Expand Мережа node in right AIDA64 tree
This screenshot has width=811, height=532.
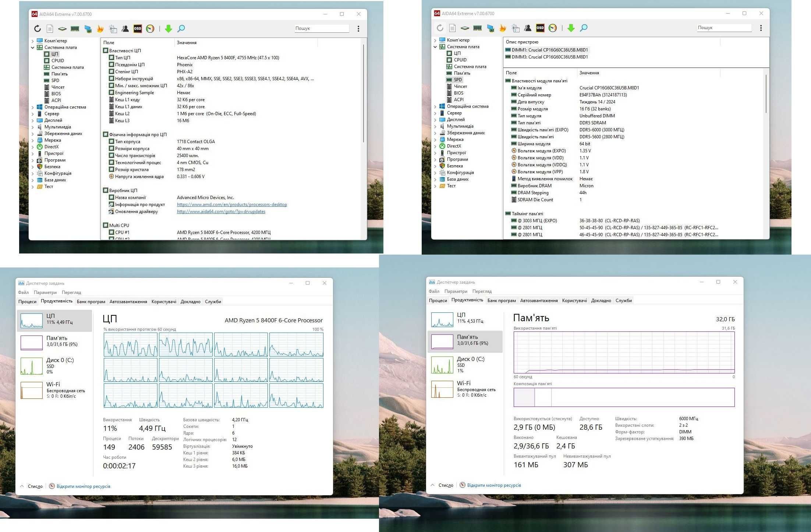[x=435, y=140]
